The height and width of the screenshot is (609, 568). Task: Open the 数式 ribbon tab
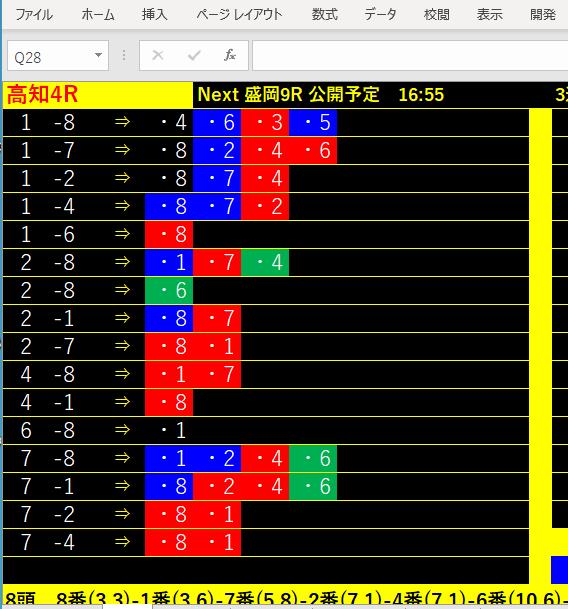324,15
